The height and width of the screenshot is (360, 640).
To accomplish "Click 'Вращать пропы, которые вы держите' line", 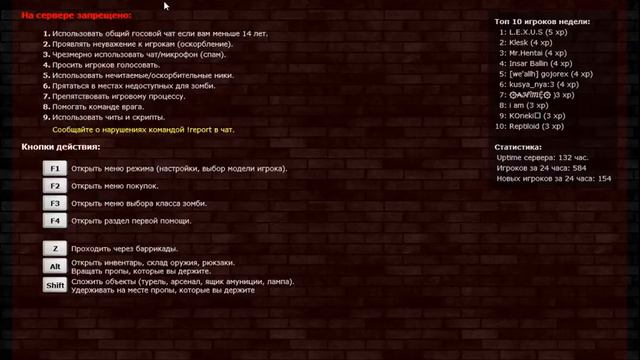I will coord(141,271).
